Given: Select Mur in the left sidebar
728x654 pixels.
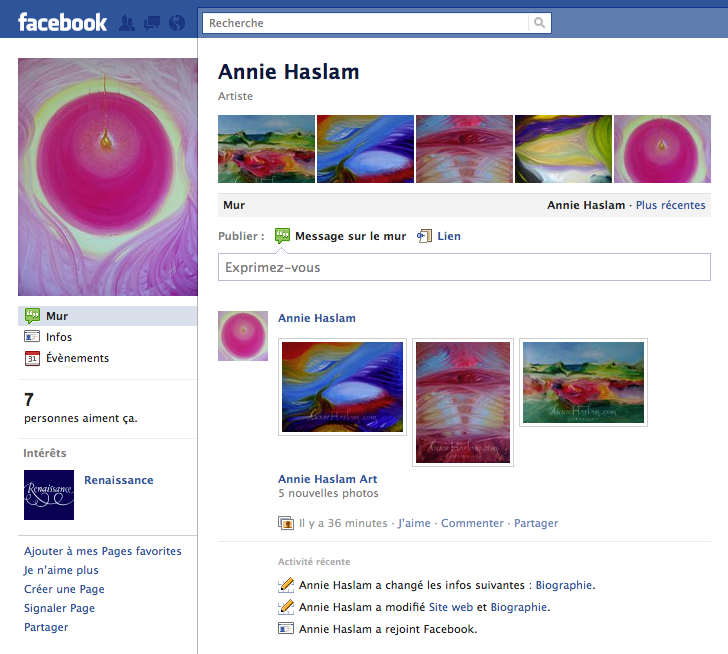Looking at the screenshot, I should click(x=56, y=316).
